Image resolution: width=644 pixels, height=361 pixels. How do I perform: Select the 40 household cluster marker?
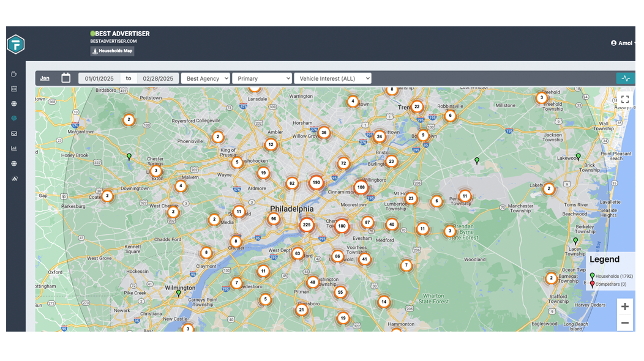[392, 224]
